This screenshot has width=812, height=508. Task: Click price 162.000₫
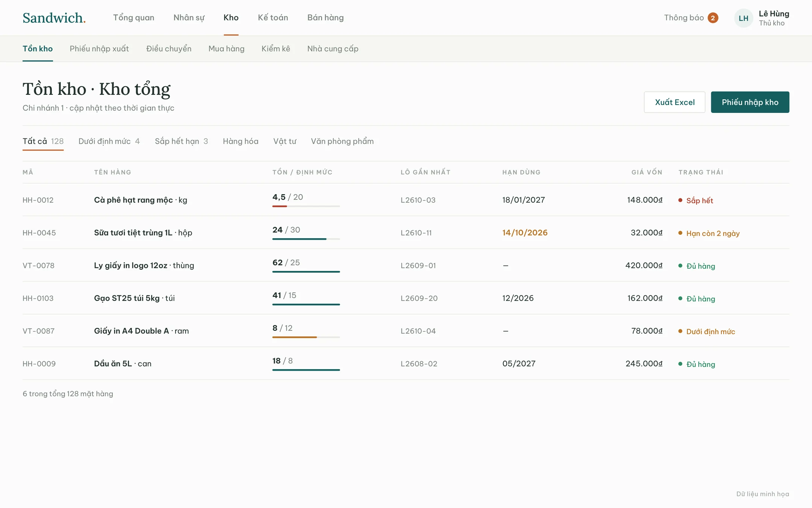point(645,298)
